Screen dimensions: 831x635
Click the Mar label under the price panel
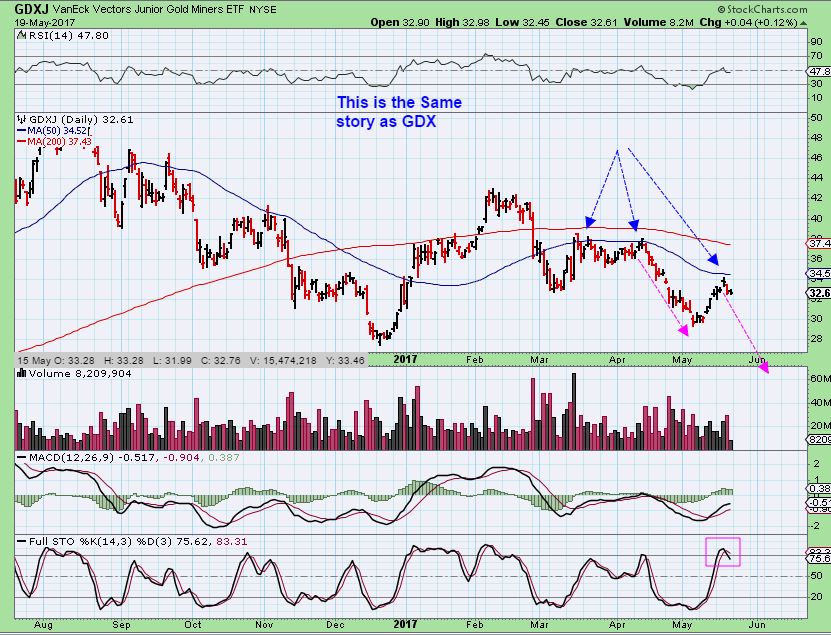[x=539, y=360]
